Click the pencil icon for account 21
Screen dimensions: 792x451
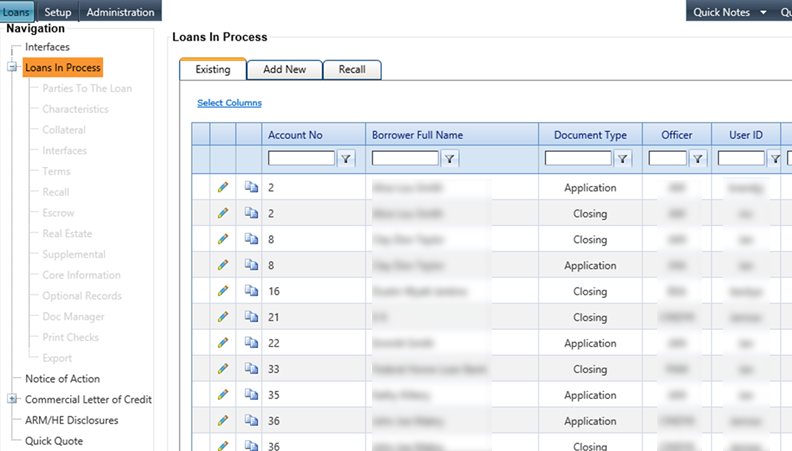223,317
